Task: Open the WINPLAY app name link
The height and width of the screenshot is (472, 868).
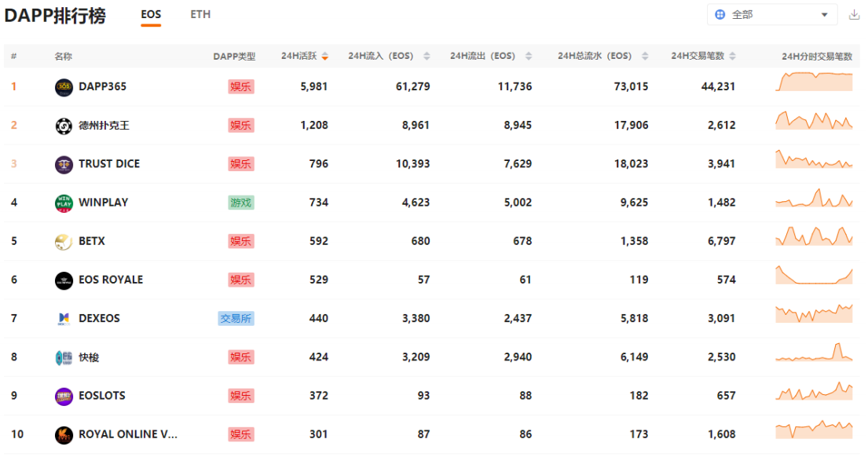Action: [104, 203]
